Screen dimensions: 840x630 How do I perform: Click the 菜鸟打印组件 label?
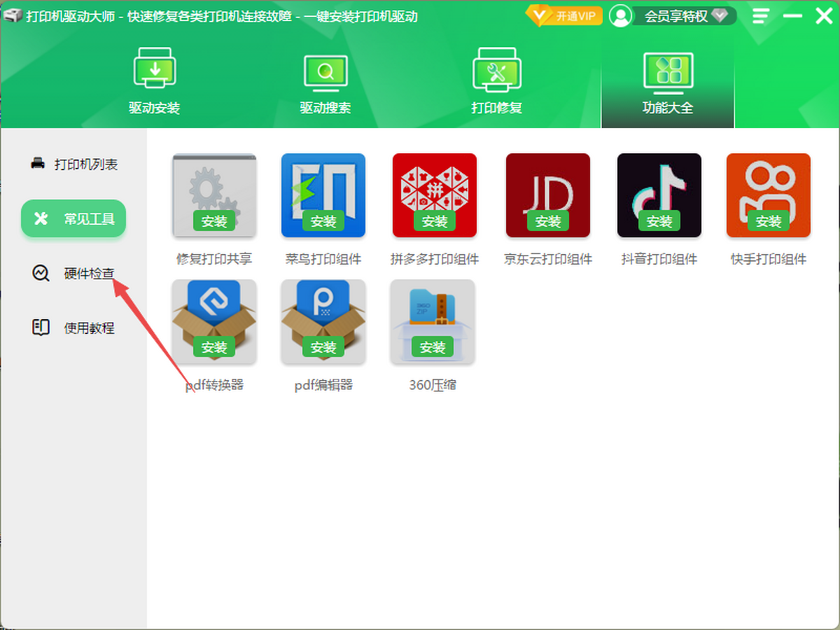click(x=323, y=259)
